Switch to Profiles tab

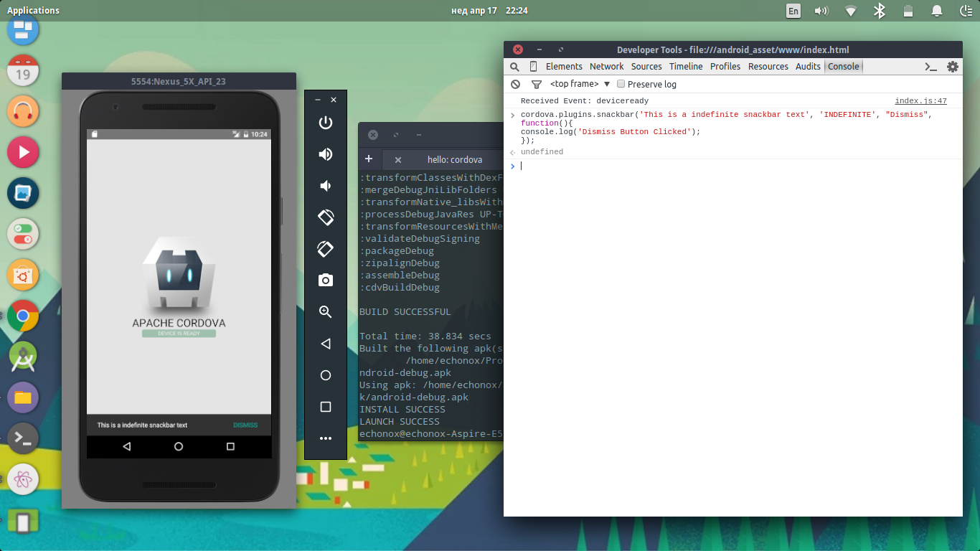click(725, 67)
